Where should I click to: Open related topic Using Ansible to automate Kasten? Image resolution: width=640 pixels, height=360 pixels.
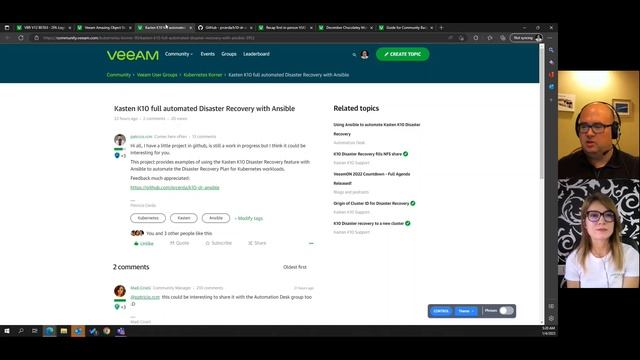377,129
